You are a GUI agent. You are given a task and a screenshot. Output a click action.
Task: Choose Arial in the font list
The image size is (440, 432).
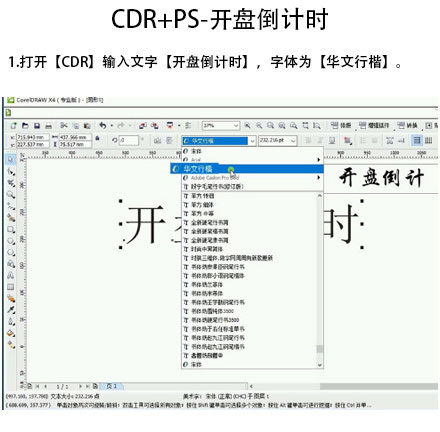click(x=252, y=160)
